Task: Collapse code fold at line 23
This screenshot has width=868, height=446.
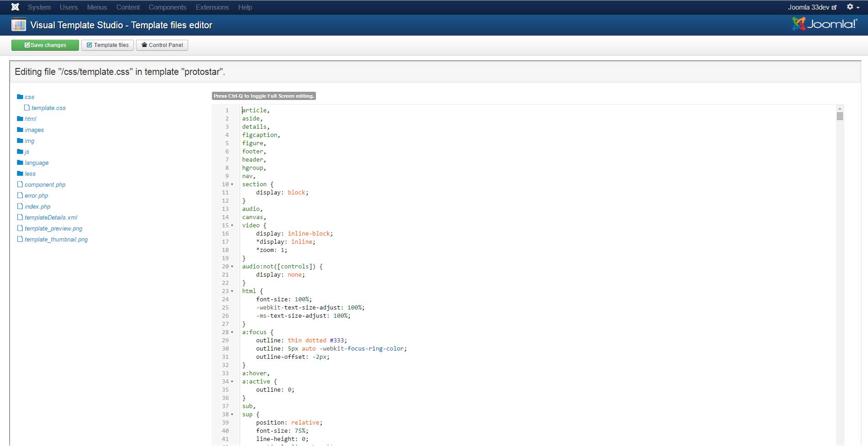Action: [x=232, y=291]
